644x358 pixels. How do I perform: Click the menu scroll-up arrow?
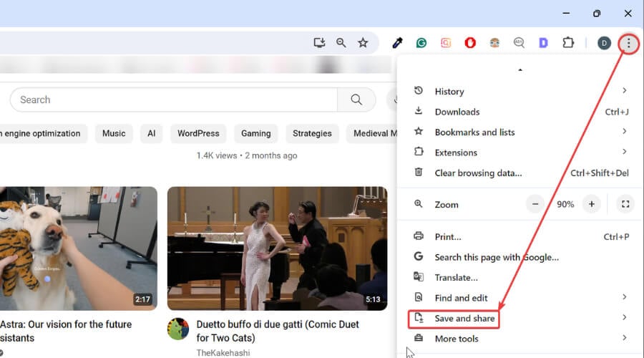520,70
